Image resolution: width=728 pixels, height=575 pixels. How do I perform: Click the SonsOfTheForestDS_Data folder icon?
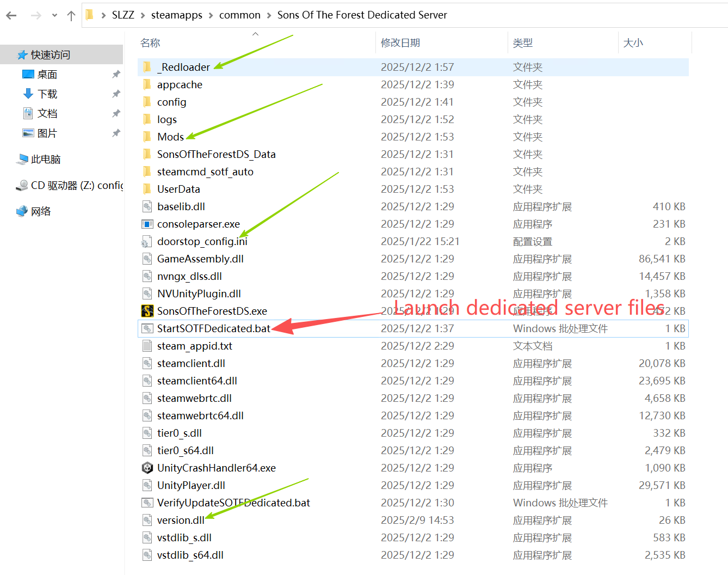point(147,154)
